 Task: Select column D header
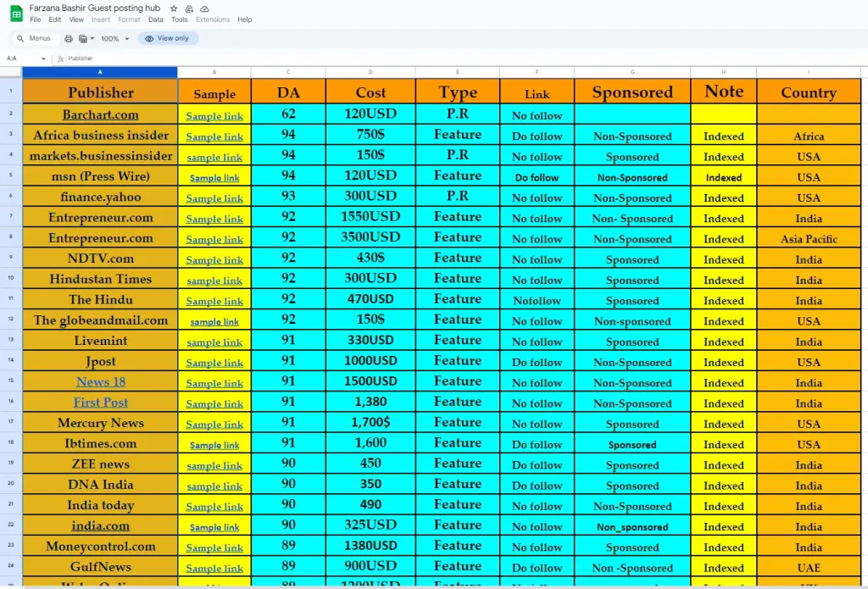[370, 72]
